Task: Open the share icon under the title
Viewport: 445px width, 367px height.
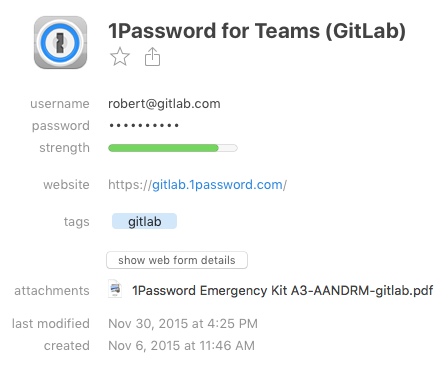Action: click(152, 57)
